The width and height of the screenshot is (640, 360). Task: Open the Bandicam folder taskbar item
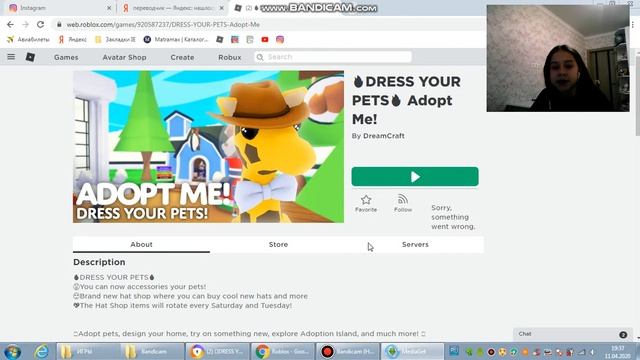(x=152, y=351)
